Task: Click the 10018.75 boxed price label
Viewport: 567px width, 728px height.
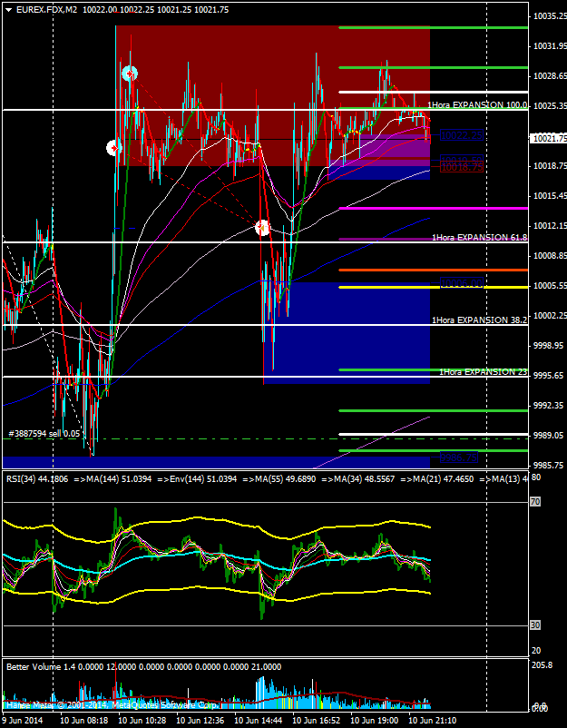Action: click(462, 167)
